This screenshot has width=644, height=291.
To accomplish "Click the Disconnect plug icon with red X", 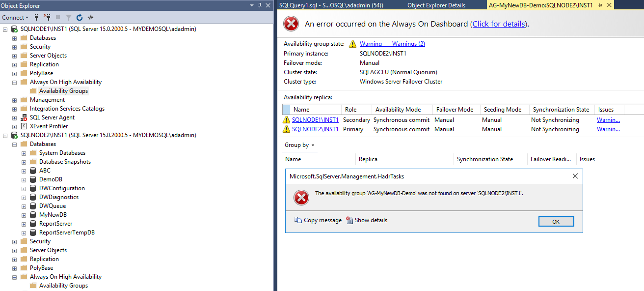I will (47, 17).
